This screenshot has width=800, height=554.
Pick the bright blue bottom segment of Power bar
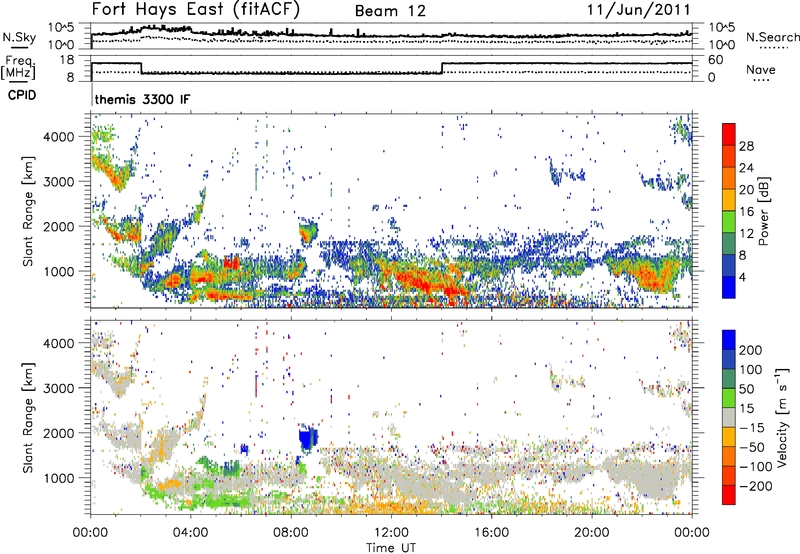pos(729,288)
